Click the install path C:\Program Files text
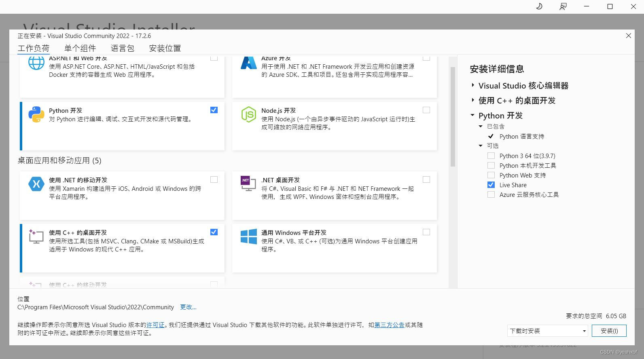This screenshot has height=359, width=644. [x=95, y=307]
